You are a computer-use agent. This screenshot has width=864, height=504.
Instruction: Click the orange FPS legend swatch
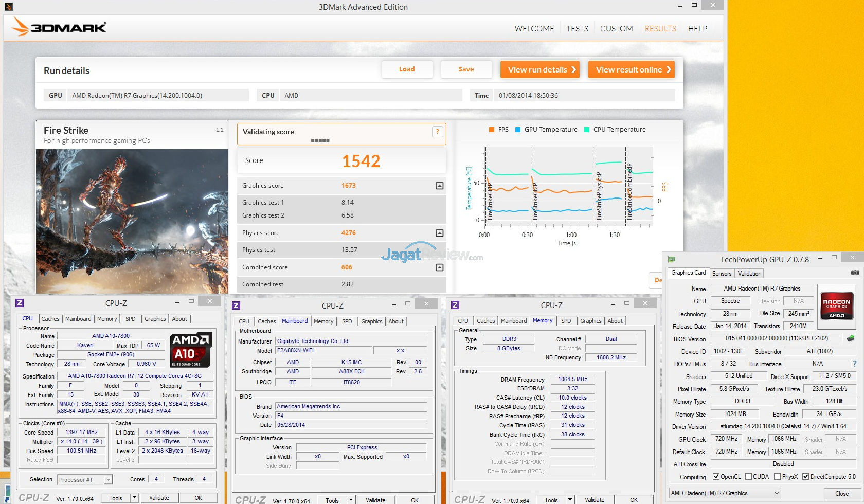pyautogui.click(x=492, y=130)
